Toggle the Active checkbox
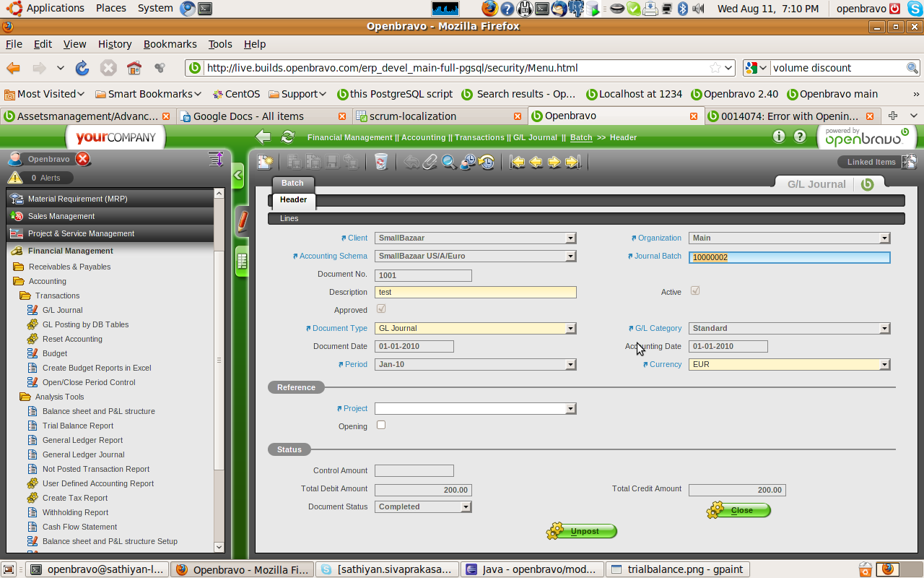 (695, 291)
